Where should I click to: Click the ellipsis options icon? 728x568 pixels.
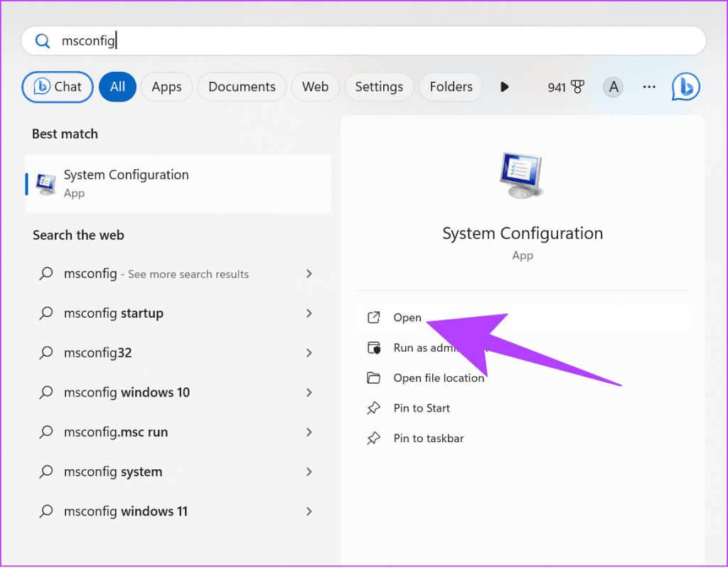pyautogui.click(x=648, y=87)
